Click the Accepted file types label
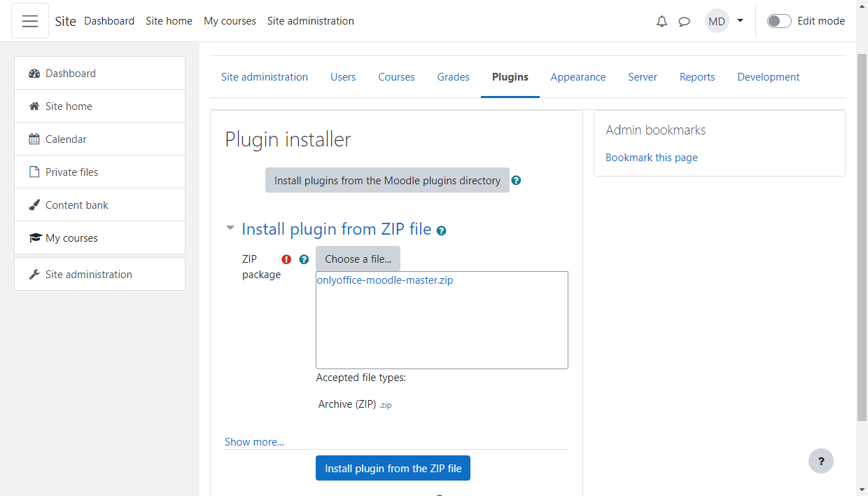Image resolution: width=868 pixels, height=496 pixels. tap(361, 378)
